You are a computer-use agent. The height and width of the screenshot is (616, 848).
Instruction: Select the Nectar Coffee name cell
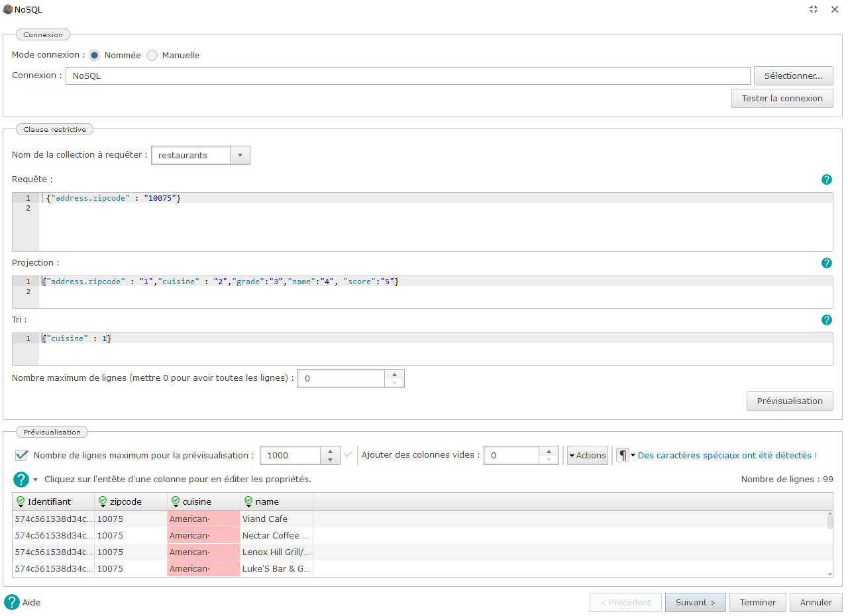[276, 536]
